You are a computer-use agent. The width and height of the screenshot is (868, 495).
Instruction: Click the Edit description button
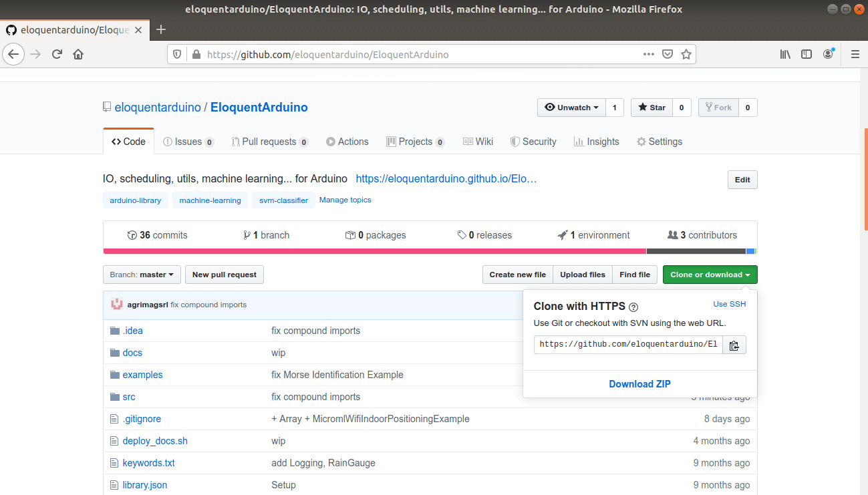[742, 180]
